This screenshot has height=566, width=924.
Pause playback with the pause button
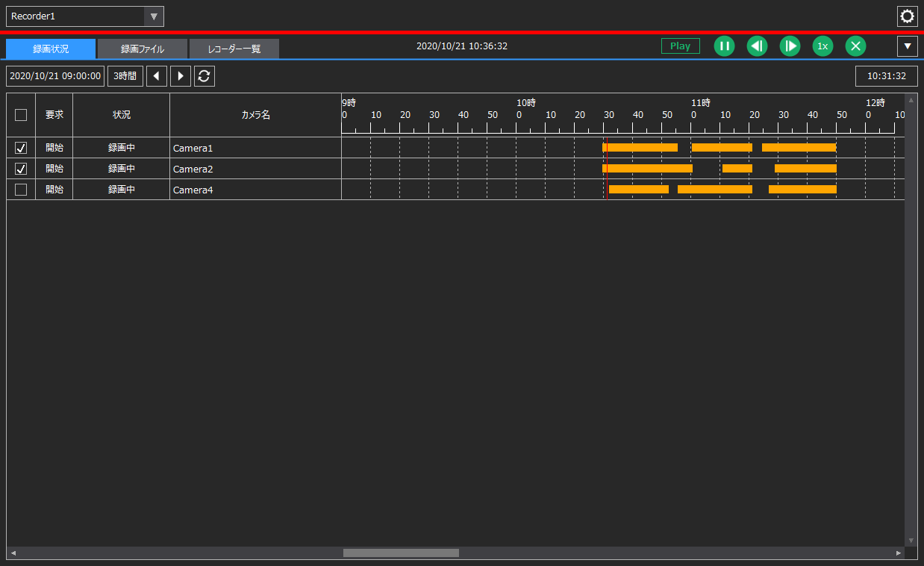(724, 46)
